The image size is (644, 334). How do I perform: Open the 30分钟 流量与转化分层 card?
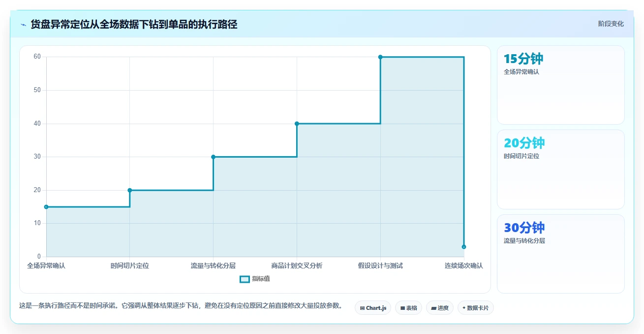tap(561, 254)
